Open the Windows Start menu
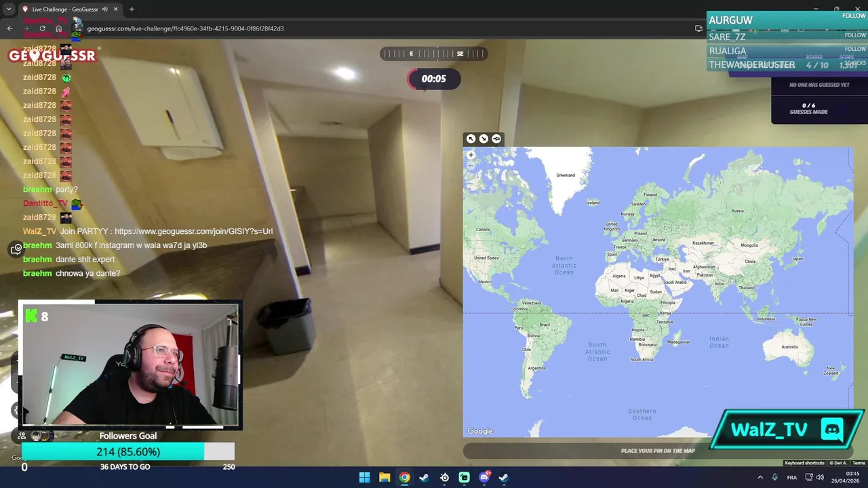This screenshot has height=488, width=868. 364,477
